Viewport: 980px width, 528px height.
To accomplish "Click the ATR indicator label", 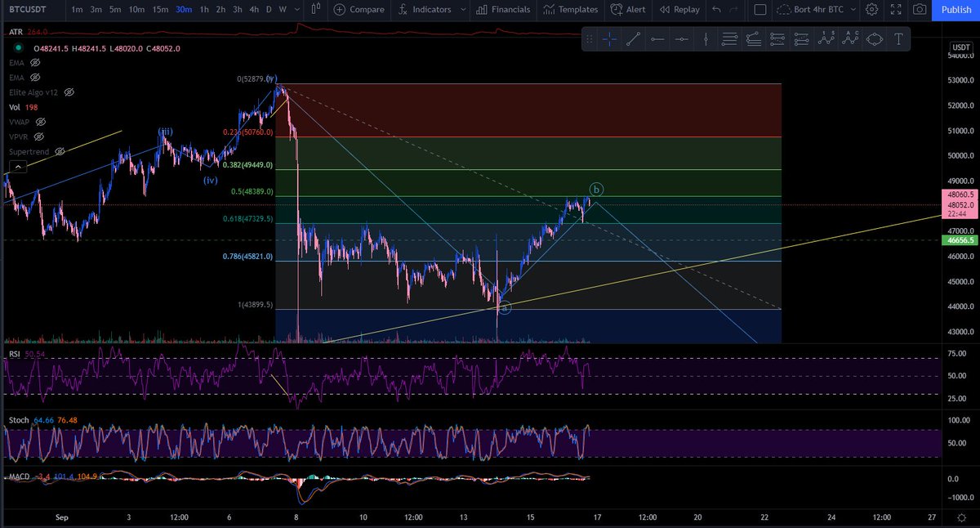I will (x=16, y=32).
